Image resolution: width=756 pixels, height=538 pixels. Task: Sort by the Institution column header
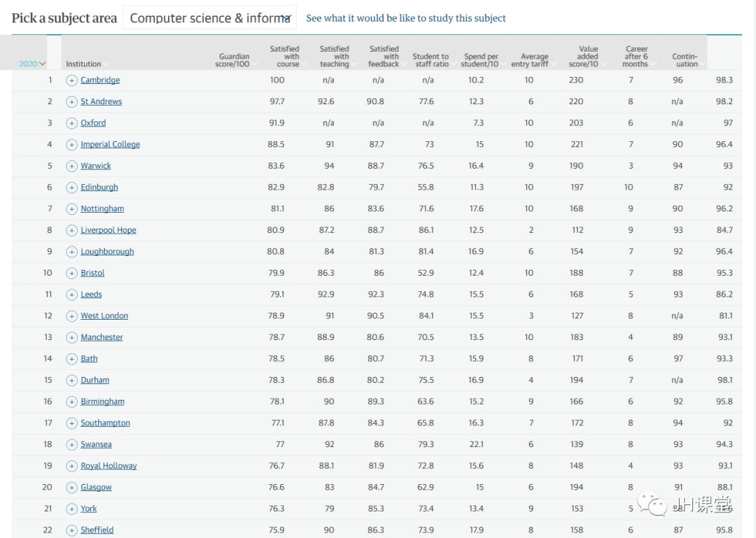coord(85,64)
